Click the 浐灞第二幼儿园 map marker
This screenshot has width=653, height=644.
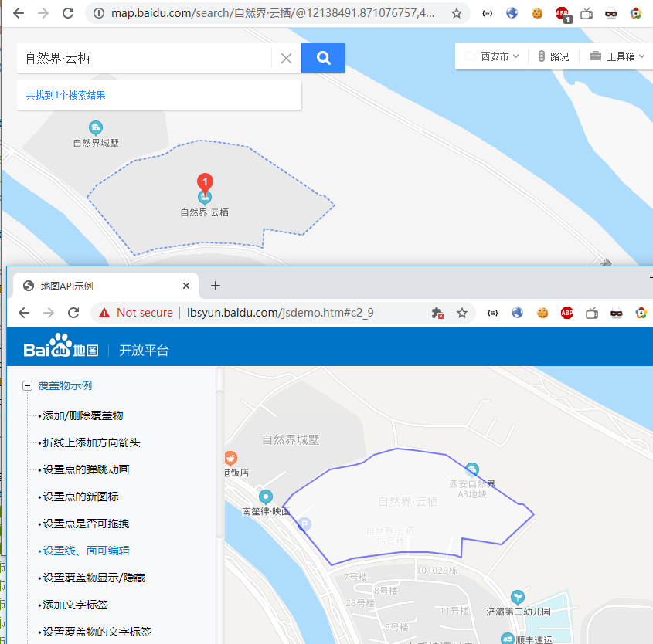pyautogui.click(x=517, y=598)
